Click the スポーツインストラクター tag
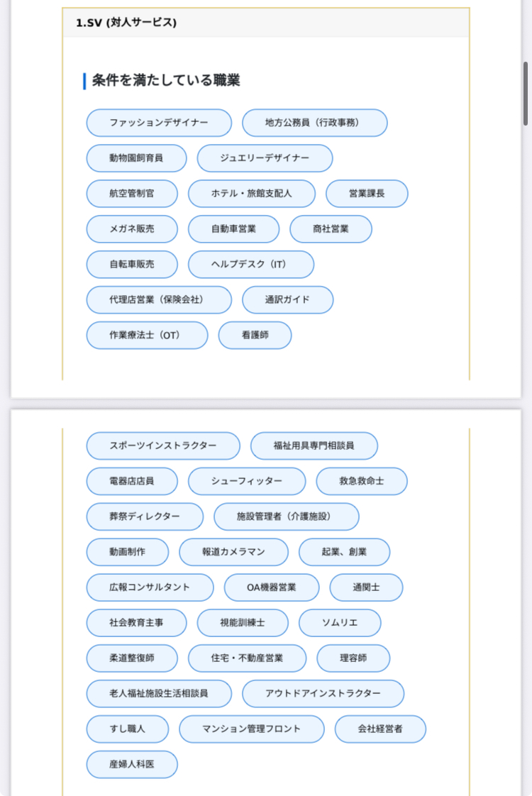532x796 pixels. (163, 446)
